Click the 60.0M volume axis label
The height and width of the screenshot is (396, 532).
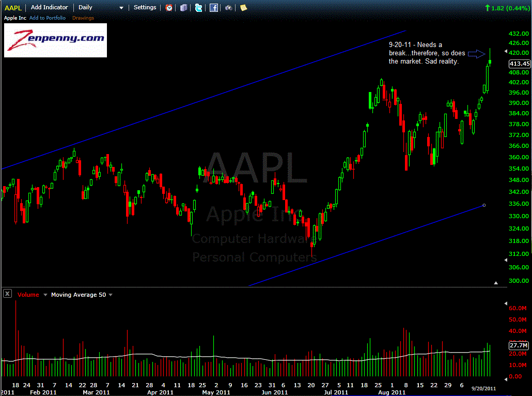tap(518, 308)
